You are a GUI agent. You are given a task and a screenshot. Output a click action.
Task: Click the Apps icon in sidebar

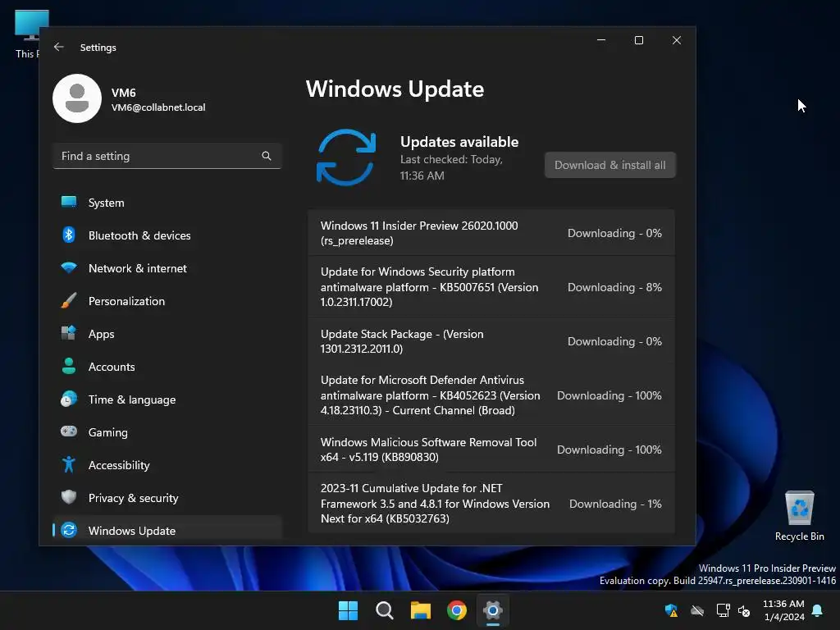click(69, 333)
